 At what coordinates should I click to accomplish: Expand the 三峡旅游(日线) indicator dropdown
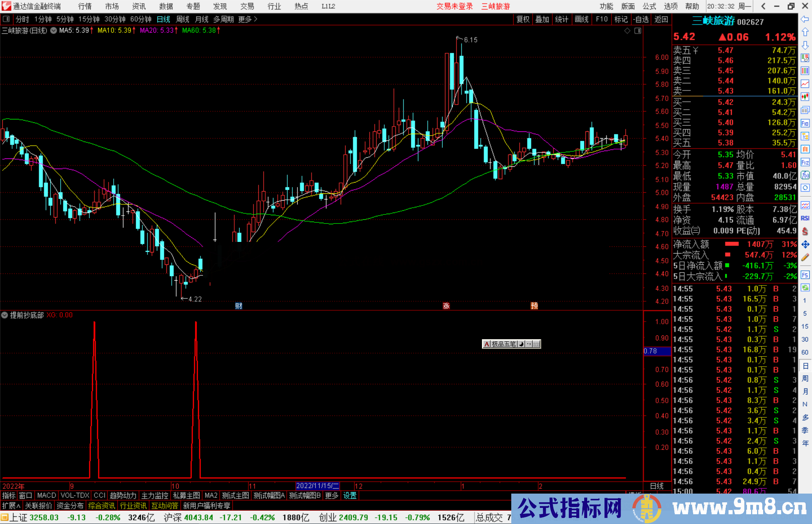tap(53, 31)
